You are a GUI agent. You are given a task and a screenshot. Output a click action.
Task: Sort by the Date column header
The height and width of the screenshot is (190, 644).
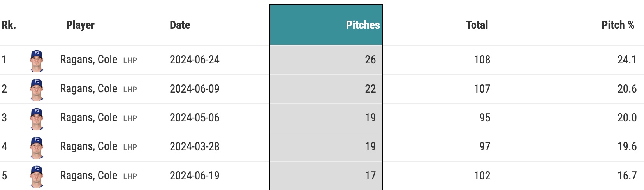click(180, 25)
